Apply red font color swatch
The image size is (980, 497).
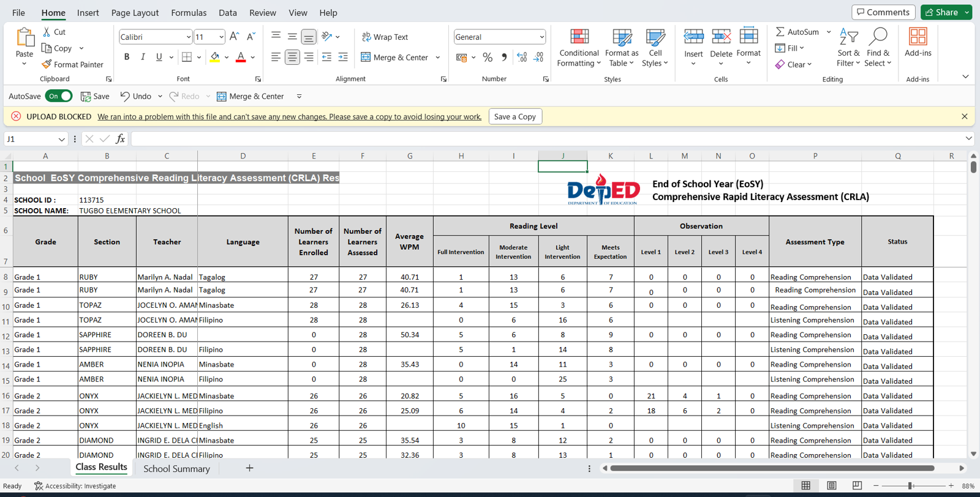[241, 57]
